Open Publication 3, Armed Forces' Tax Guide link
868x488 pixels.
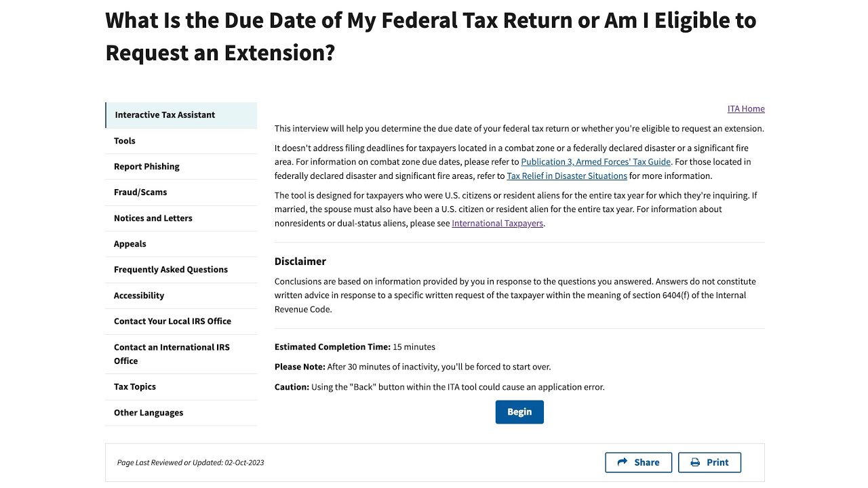(x=596, y=162)
